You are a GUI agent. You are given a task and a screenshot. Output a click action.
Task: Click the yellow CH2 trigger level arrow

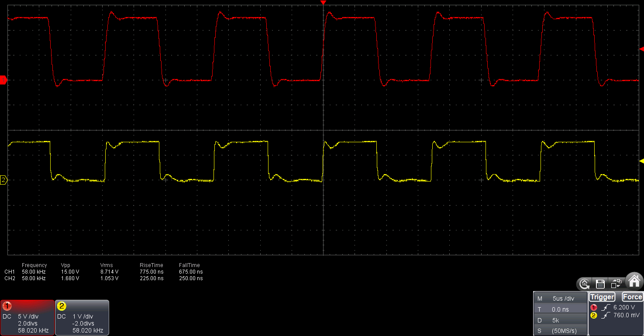click(x=641, y=161)
